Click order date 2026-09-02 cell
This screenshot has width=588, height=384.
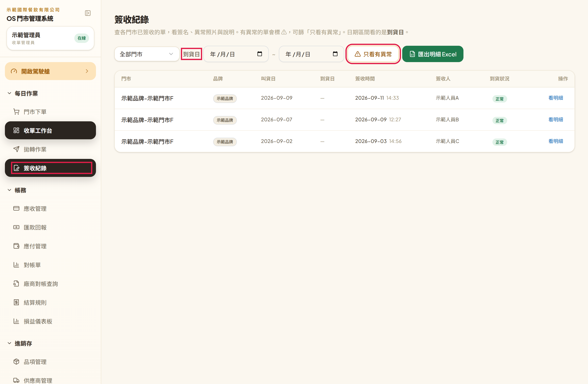click(x=276, y=141)
